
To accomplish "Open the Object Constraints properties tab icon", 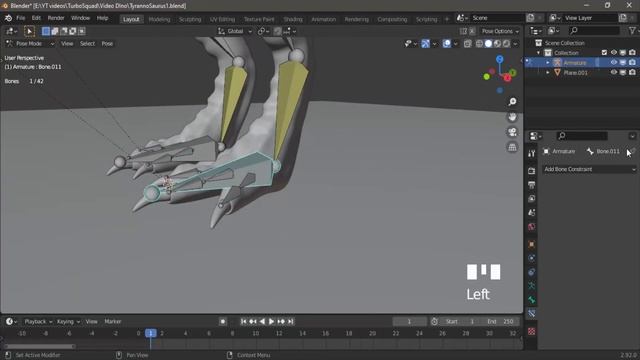I will pos(531,272).
